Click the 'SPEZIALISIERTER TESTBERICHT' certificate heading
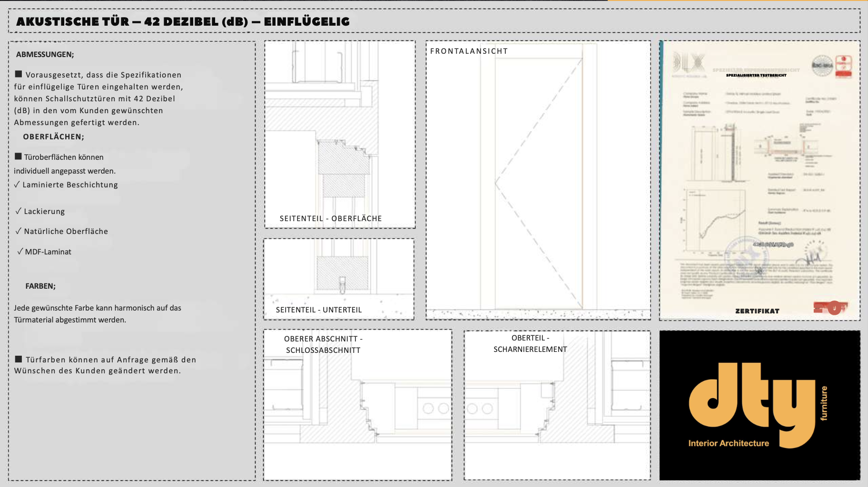868x487 pixels. (756, 75)
